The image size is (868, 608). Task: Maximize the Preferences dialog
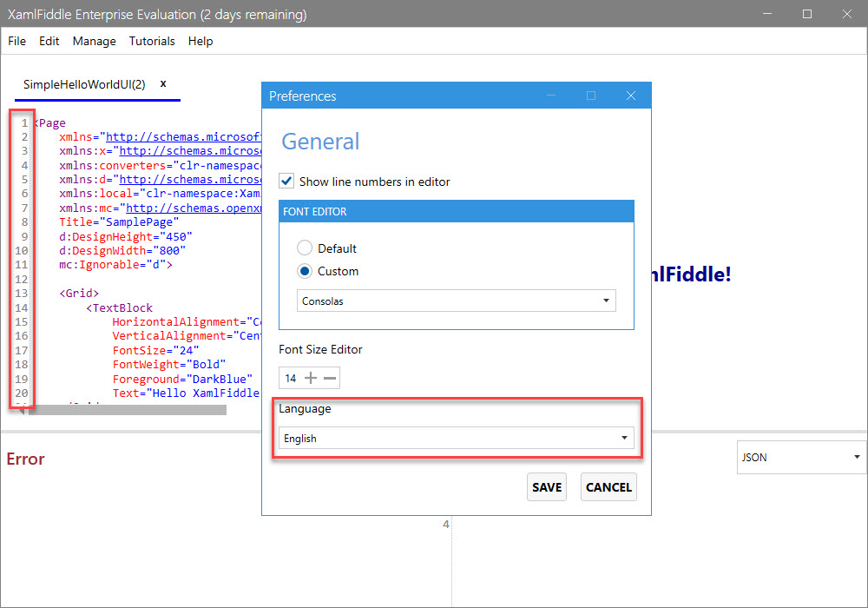coord(591,96)
